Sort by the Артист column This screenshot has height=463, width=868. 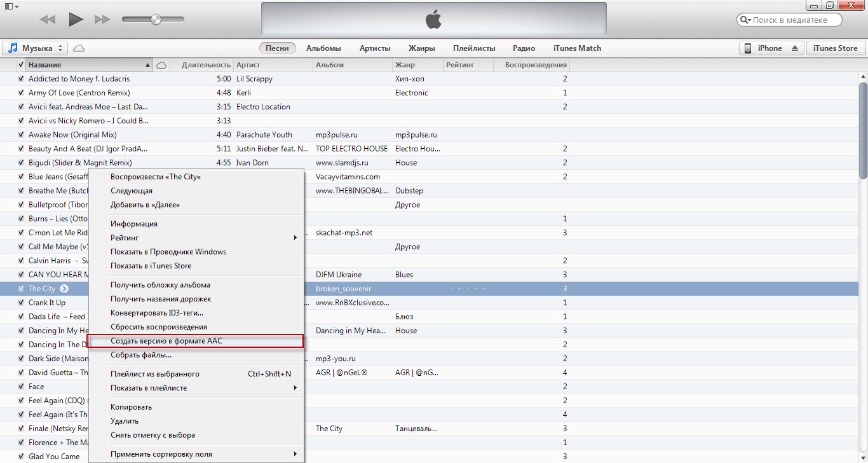click(273, 65)
